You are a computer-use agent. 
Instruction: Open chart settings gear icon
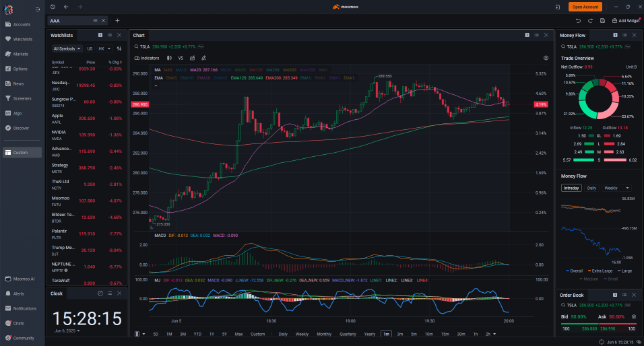tap(546, 59)
